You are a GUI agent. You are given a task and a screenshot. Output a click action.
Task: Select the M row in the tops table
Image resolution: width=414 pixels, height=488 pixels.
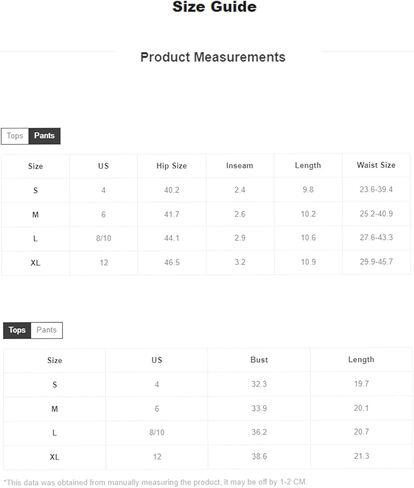pos(208,409)
